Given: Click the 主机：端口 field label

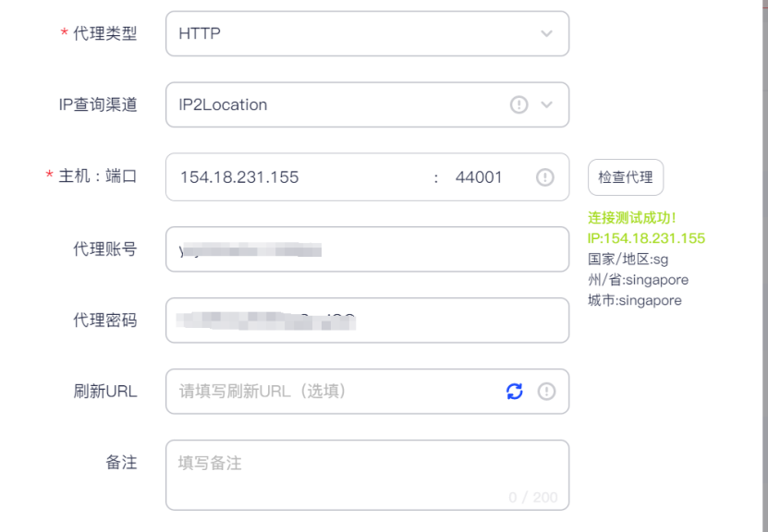Looking at the screenshot, I should pos(98,175).
